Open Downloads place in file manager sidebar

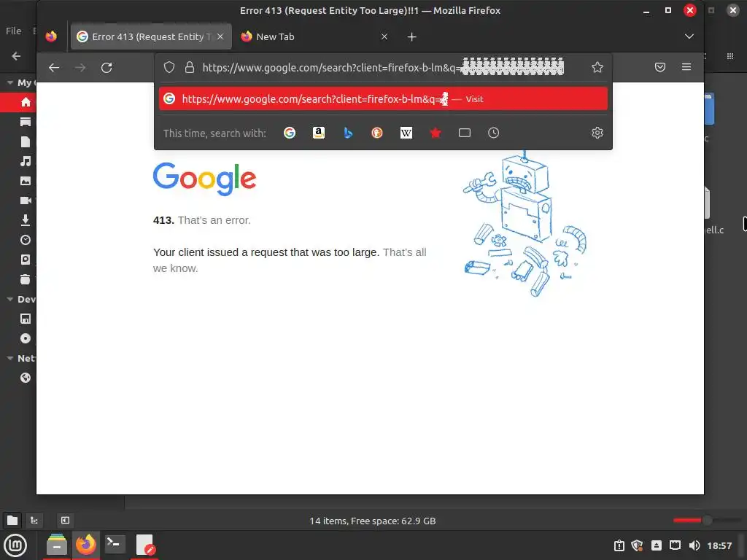point(26,220)
